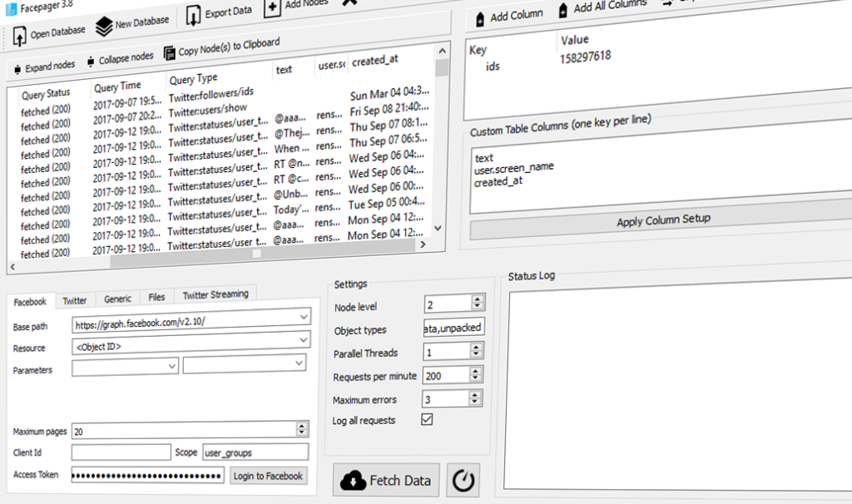The height and width of the screenshot is (504, 852).
Task: Collapse nodes using the toolbar button
Action: pos(120,59)
